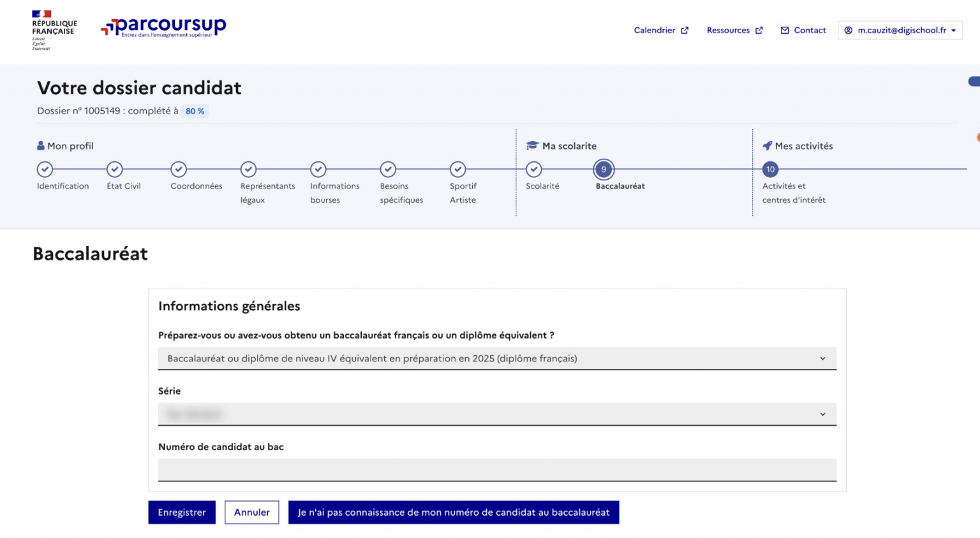Click the account icon beside m.cauzit@digischool.fr
Screen dimensions: 980x538
tap(849, 29)
